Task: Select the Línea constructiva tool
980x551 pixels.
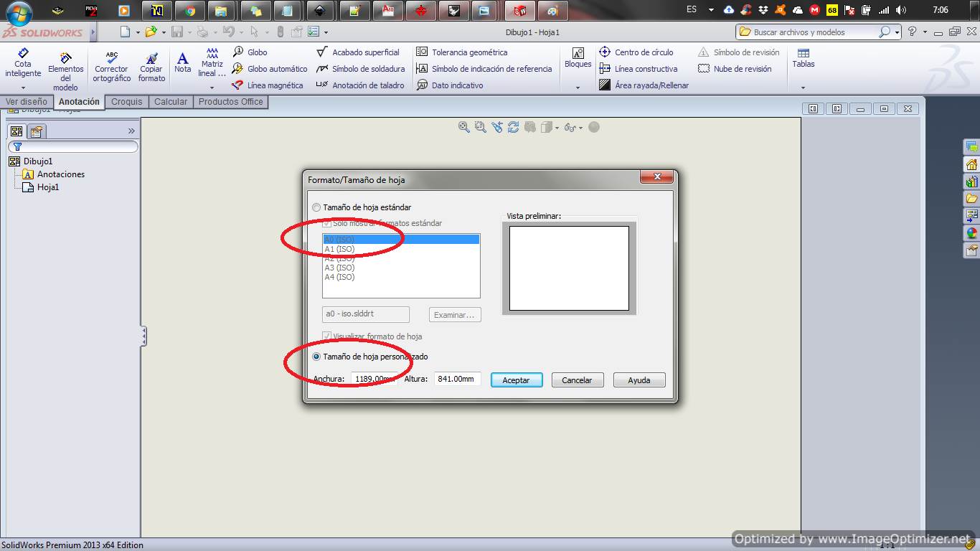Action: (x=638, y=69)
